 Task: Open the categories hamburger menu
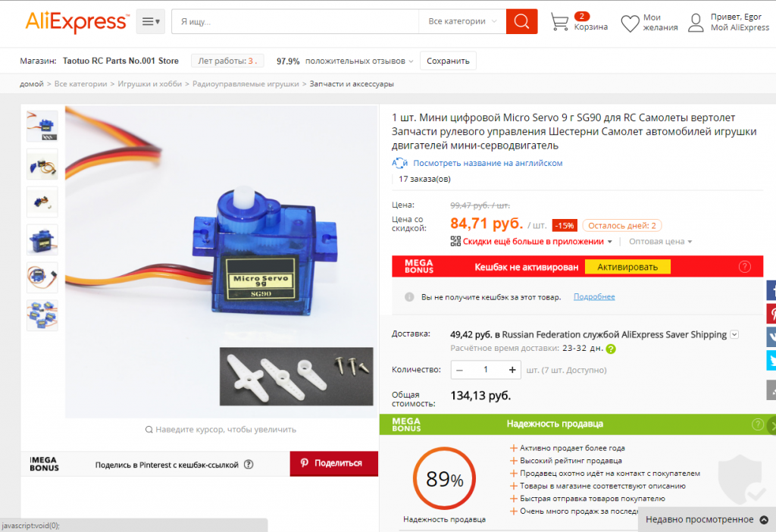151,21
